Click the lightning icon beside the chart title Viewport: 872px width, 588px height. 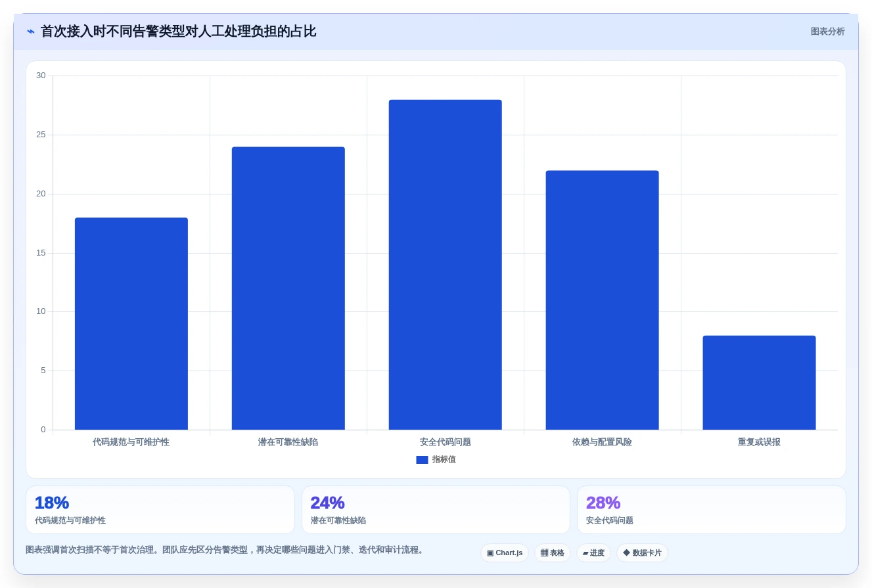tap(31, 32)
